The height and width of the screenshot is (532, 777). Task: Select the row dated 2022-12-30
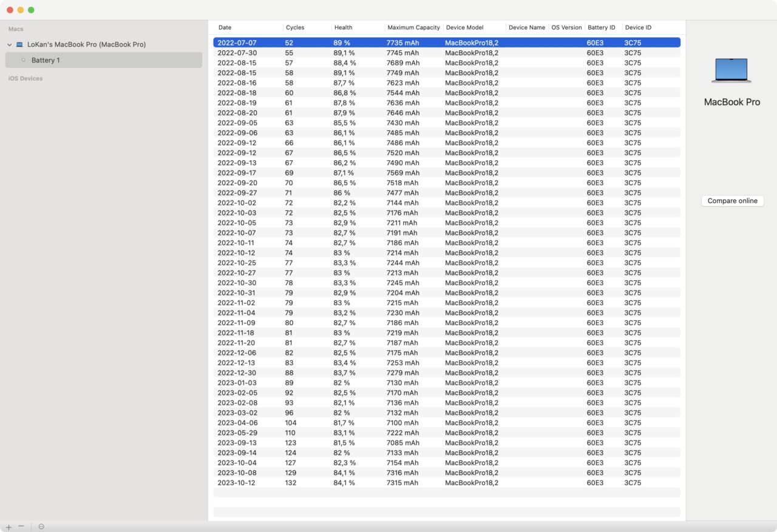click(x=447, y=373)
